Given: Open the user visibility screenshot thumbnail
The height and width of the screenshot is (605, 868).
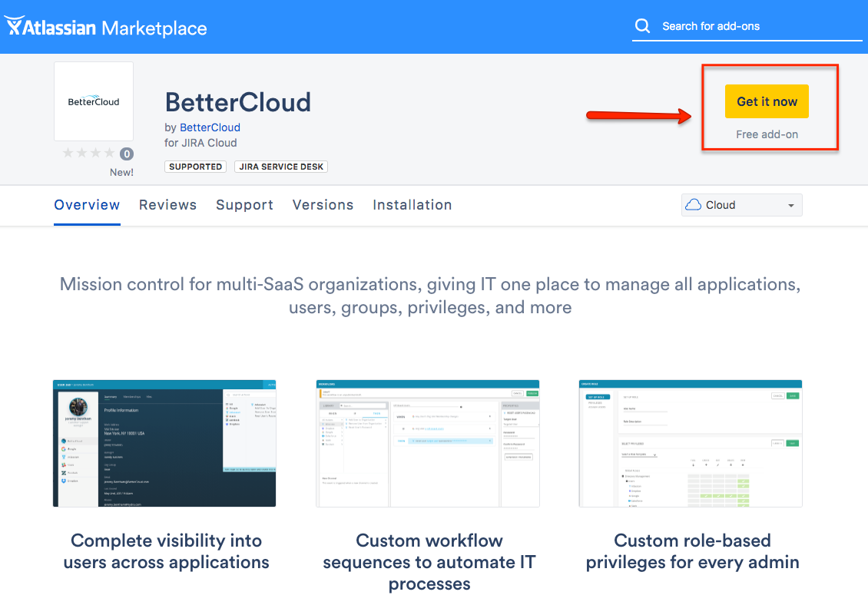Looking at the screenshot, I should (x=164, y=443).
